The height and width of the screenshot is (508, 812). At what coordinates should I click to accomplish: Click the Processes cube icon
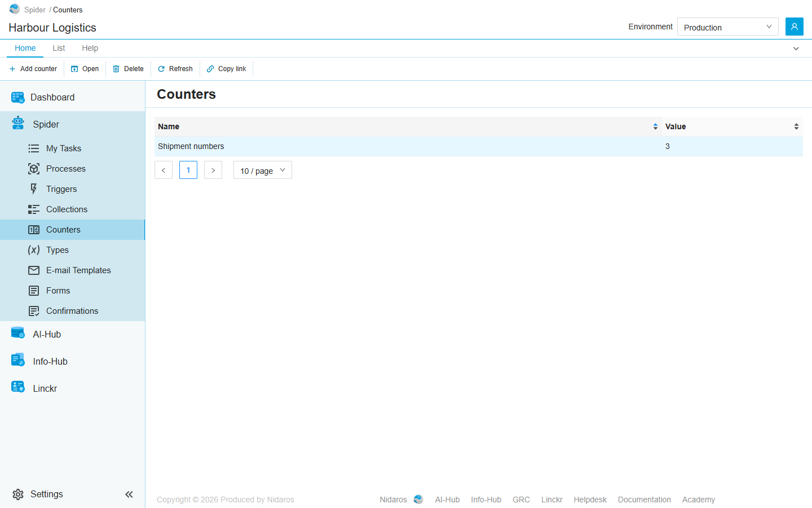pos(34,169)
